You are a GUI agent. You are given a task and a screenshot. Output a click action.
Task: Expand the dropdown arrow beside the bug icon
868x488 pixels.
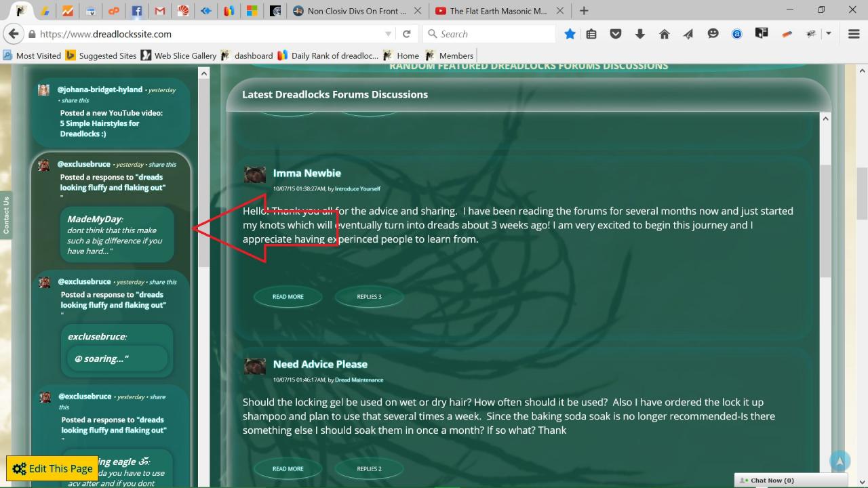829,34
